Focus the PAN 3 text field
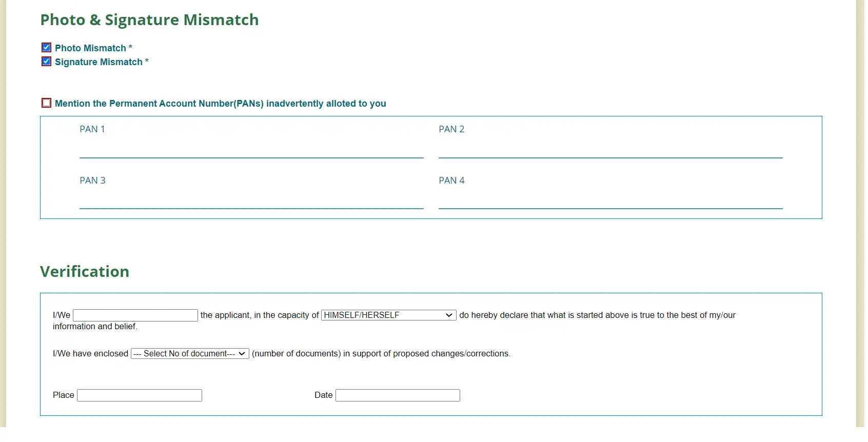This screenshot has width=868, height=442. tap(251, 199)
